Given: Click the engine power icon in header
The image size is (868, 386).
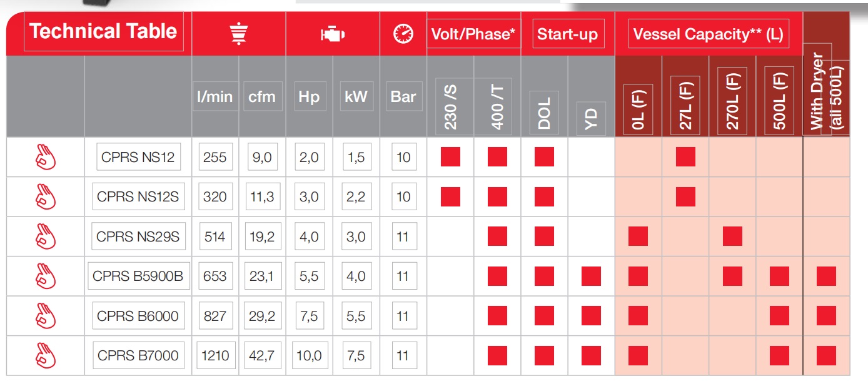Looking at the screenshot, I should (332, 34).
